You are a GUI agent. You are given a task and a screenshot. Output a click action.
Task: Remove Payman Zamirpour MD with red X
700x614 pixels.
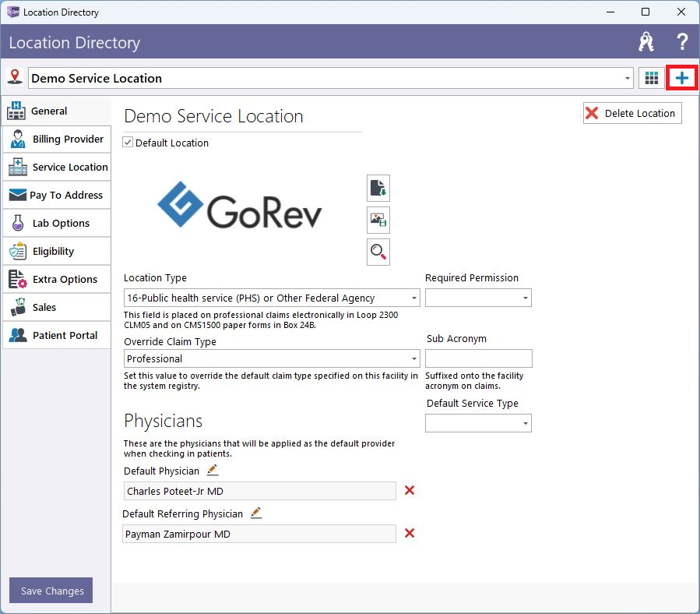pyautogui.click(x=410, y=533)
